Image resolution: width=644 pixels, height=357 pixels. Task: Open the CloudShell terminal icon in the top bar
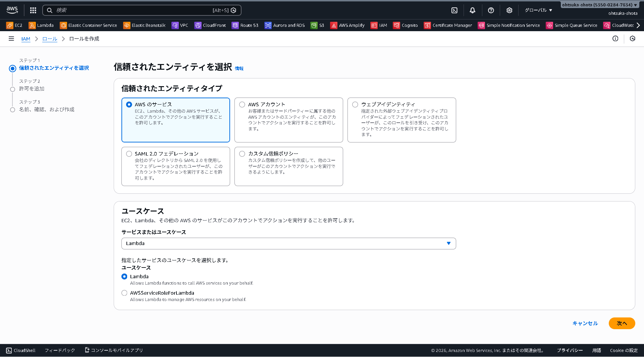click(x=454, y=10)
